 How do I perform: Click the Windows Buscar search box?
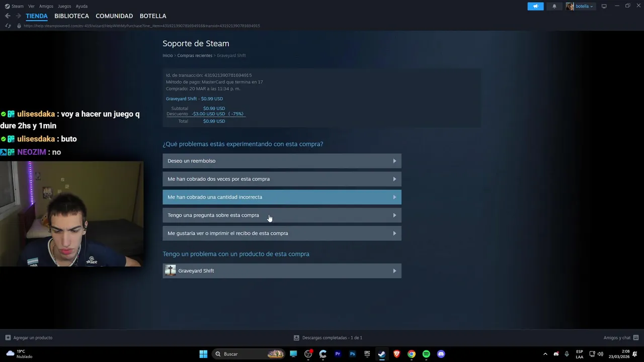pyautogui.click(x=249, y=354)
